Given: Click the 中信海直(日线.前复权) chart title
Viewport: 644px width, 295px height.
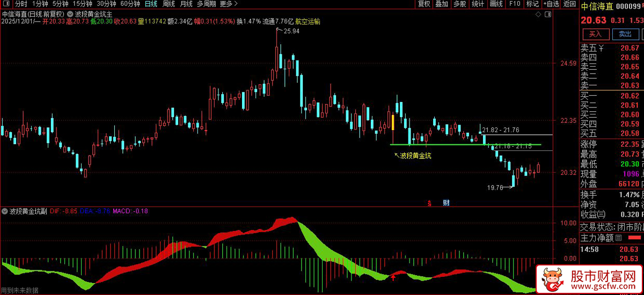Looking at the screenshot, I should [33, 13].
